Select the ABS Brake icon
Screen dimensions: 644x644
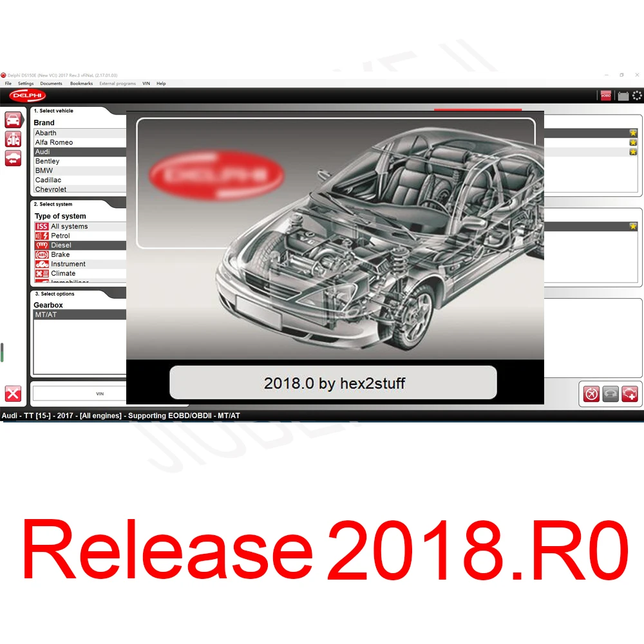pyautogui.click(x=42, y=254)
